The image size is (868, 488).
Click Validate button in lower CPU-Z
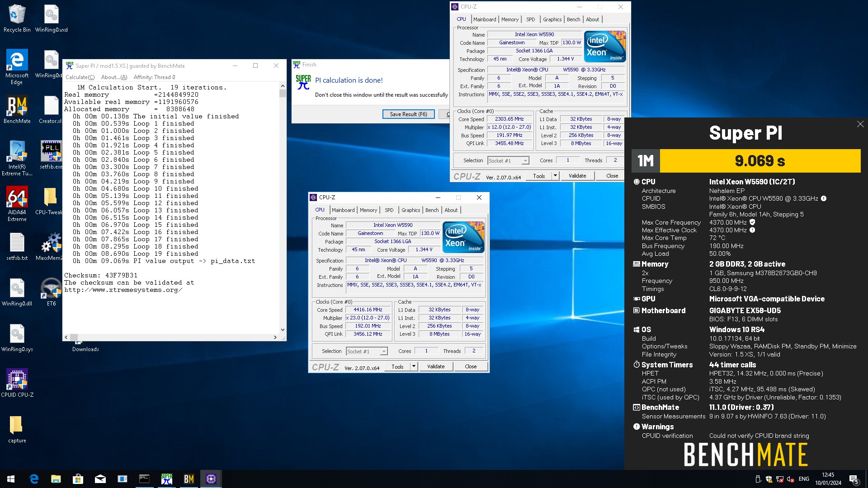coord(436,366)
